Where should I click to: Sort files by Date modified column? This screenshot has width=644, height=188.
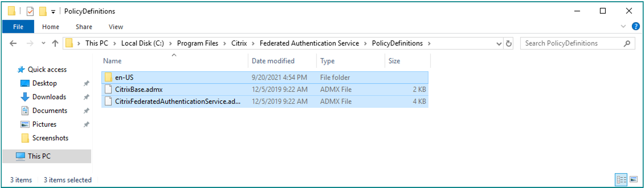pyautogui.click(x=273, y=61)
